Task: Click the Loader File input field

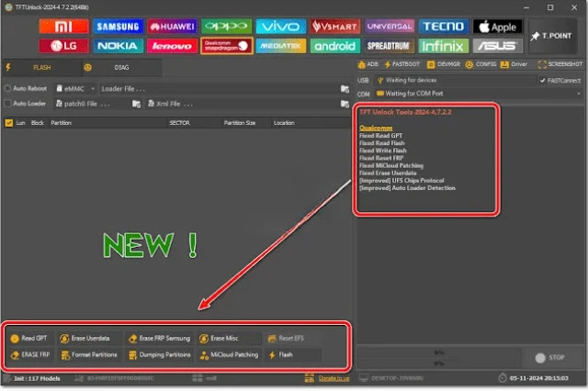Action: pyautogui.click(x=219, y=89)
